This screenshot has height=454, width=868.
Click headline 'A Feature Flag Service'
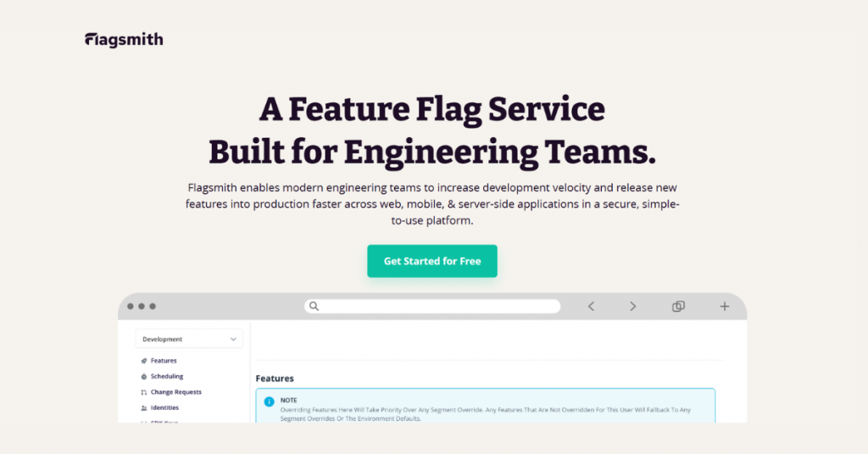[x=431, y=109]
